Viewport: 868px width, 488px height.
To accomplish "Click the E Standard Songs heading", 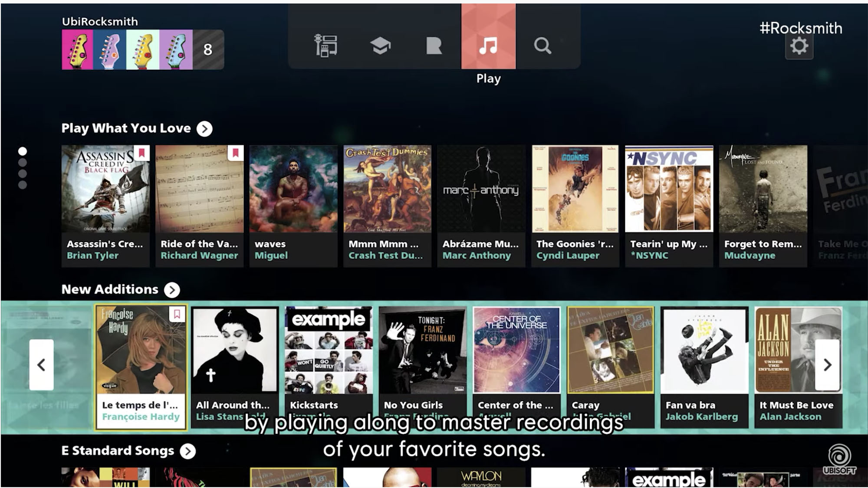I will 118,451.
